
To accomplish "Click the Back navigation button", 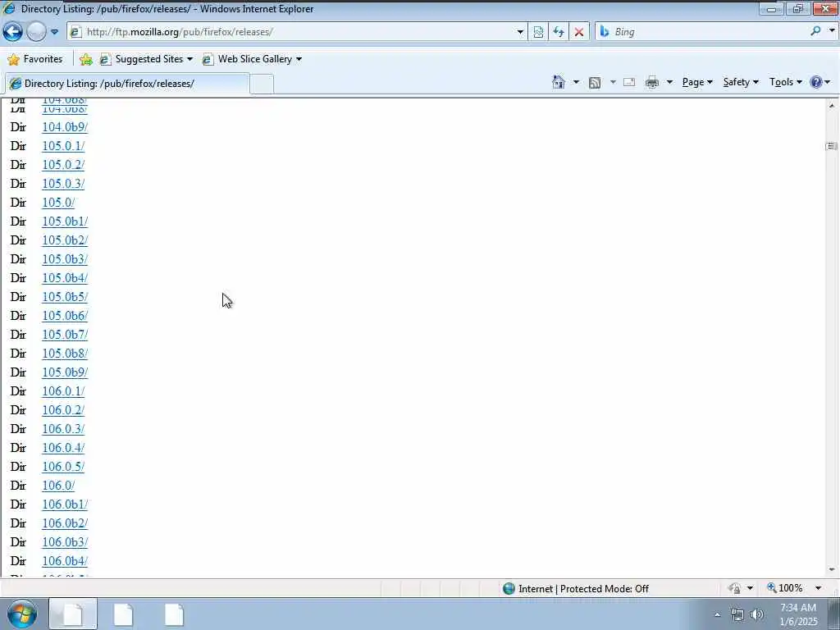I will coord(12,32).
